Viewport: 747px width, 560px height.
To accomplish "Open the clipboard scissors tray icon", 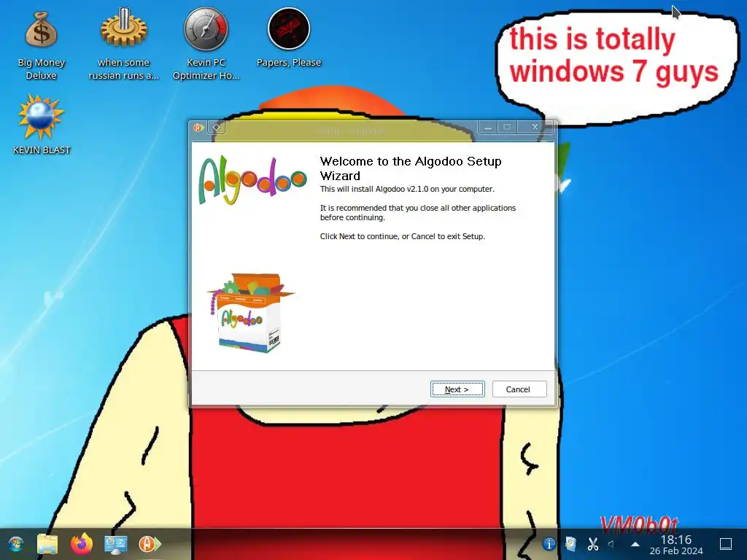I will 592,544.
